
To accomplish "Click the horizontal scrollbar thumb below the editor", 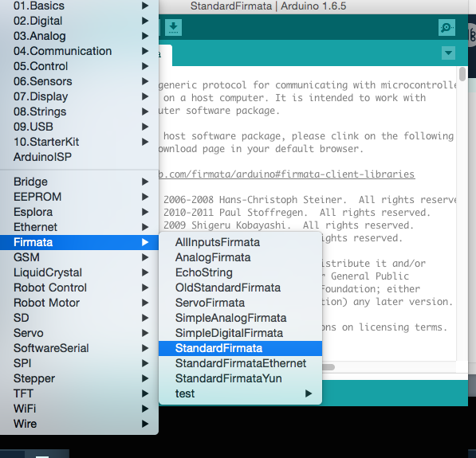I will (x=328, y=367).
